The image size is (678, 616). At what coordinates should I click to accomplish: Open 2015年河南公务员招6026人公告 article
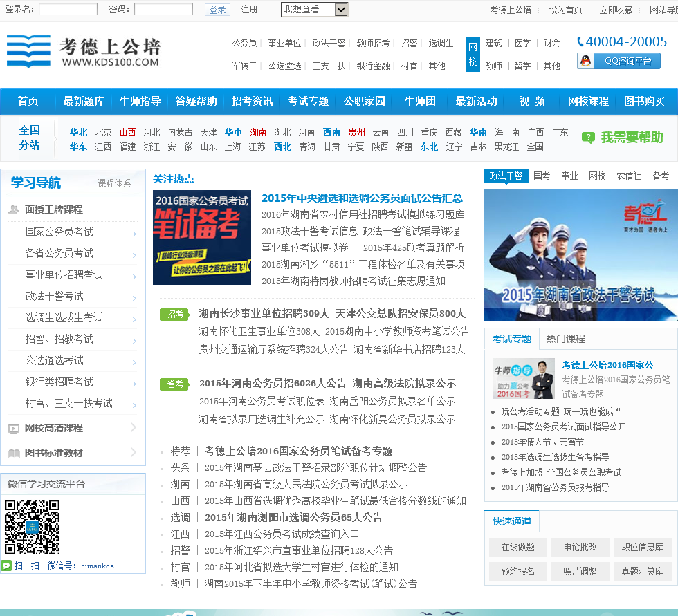(x=273, y=384)
